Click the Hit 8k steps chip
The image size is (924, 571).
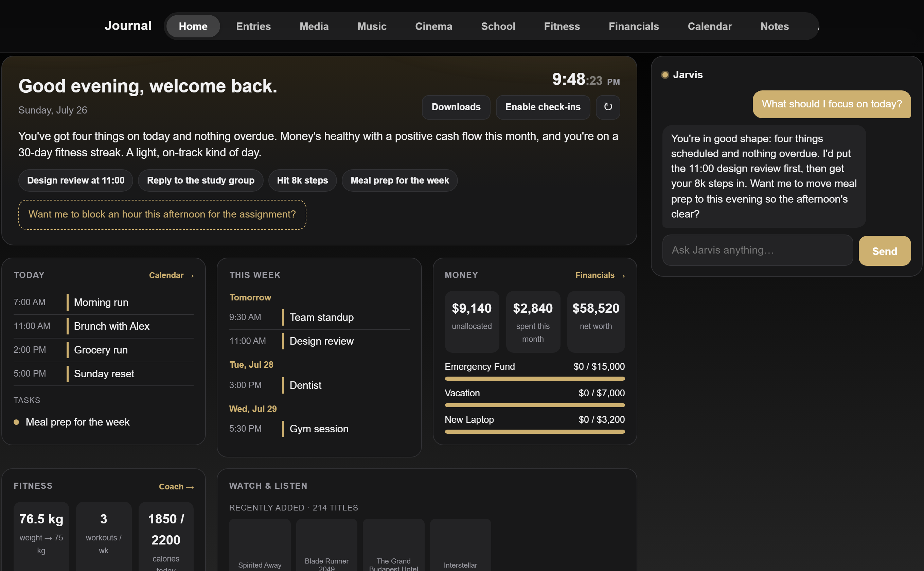[x=302, y=180]
